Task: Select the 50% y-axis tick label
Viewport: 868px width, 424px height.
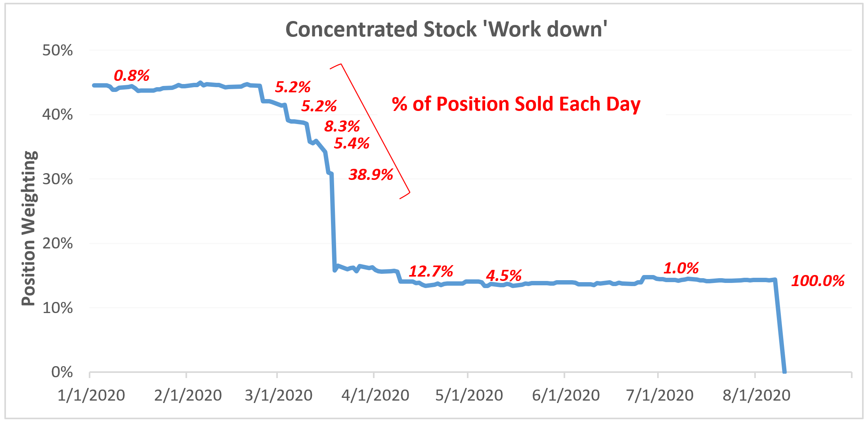Action: pos(57,50)
